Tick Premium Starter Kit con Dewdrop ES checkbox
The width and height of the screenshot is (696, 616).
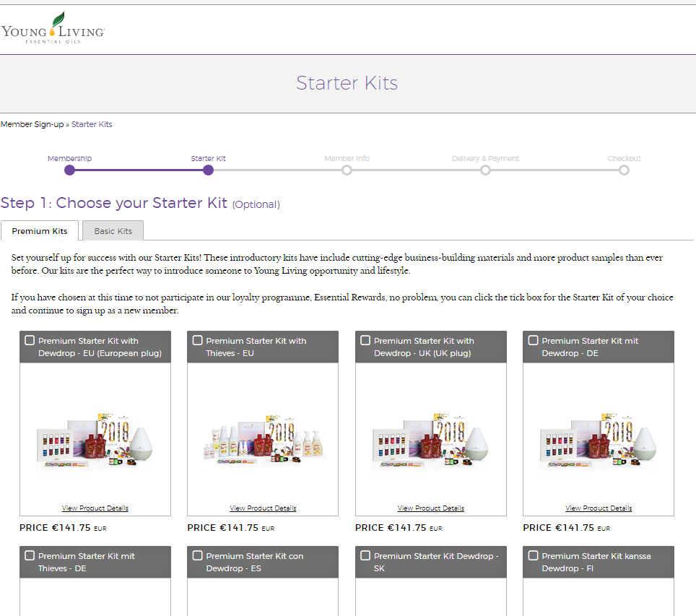pyautogui.click(x=198, y=555)
